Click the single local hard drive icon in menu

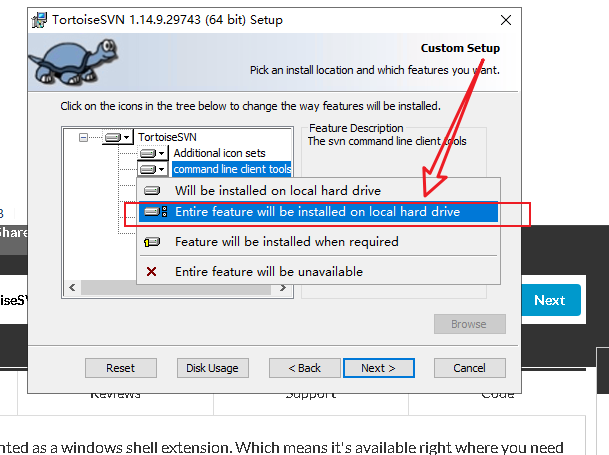(152, 191)
